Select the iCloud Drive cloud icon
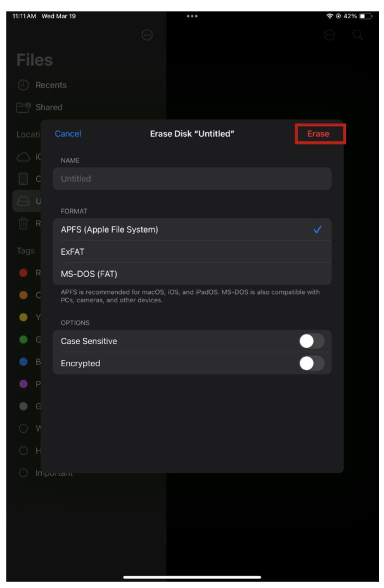The image size is (384, 588). [23, 157]
